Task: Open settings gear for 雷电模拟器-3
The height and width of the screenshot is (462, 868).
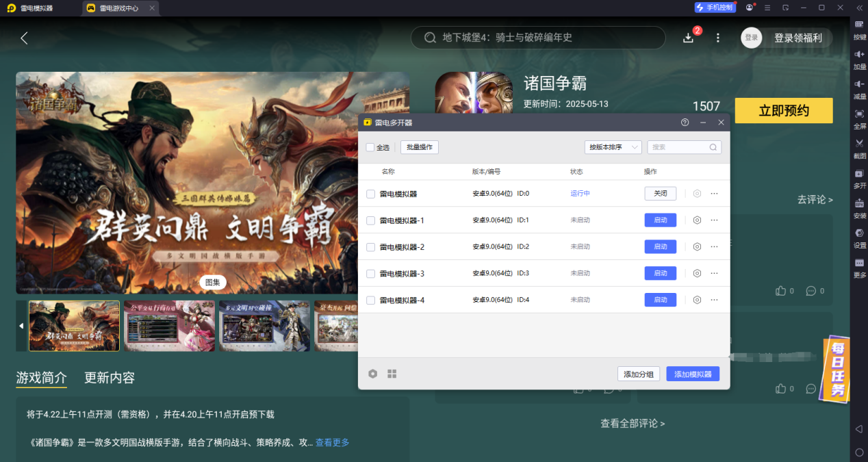Action: coord(697,273)
